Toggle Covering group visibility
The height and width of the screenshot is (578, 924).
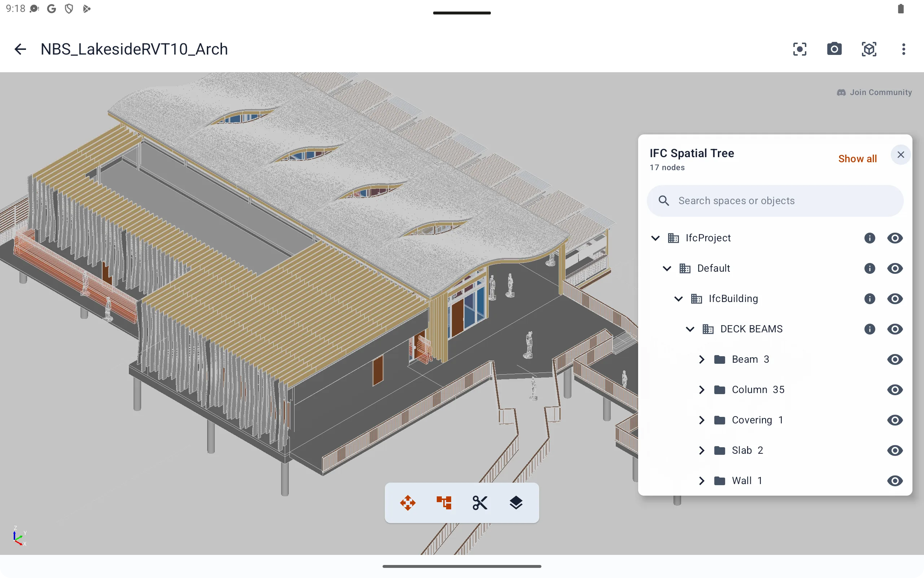pyautogui.click(x=895, y=420)
